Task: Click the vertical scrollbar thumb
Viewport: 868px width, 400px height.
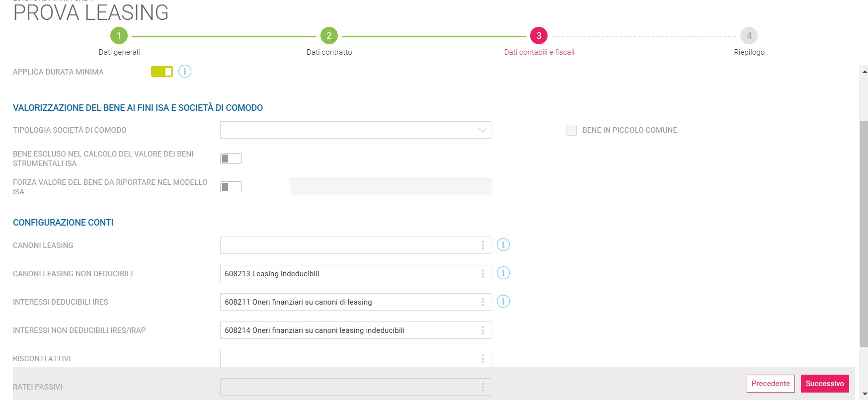Action: 864,234
